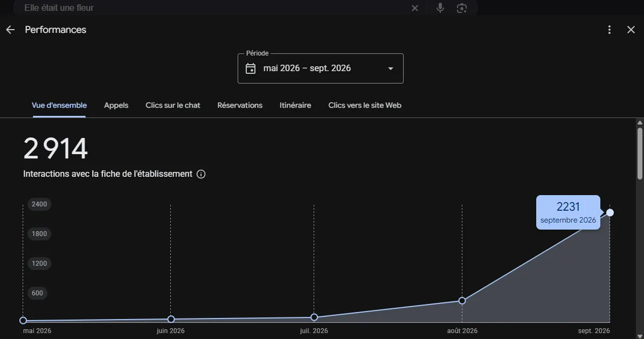The image size is (644, 339).
Task: Click the calendar icon in the Période field
Action: pos(251,68)
